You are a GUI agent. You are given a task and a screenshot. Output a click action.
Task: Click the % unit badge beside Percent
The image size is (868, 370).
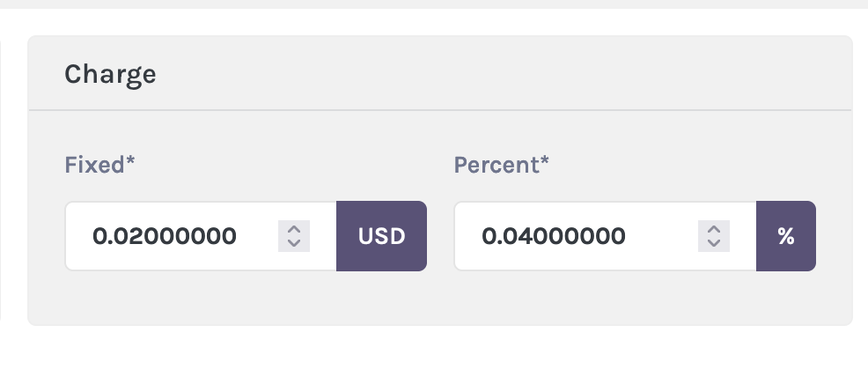(x=785, y=236)
